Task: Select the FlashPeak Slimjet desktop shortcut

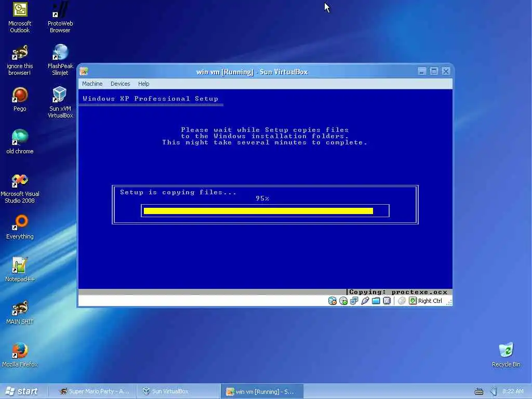Action: pos(60,60)
